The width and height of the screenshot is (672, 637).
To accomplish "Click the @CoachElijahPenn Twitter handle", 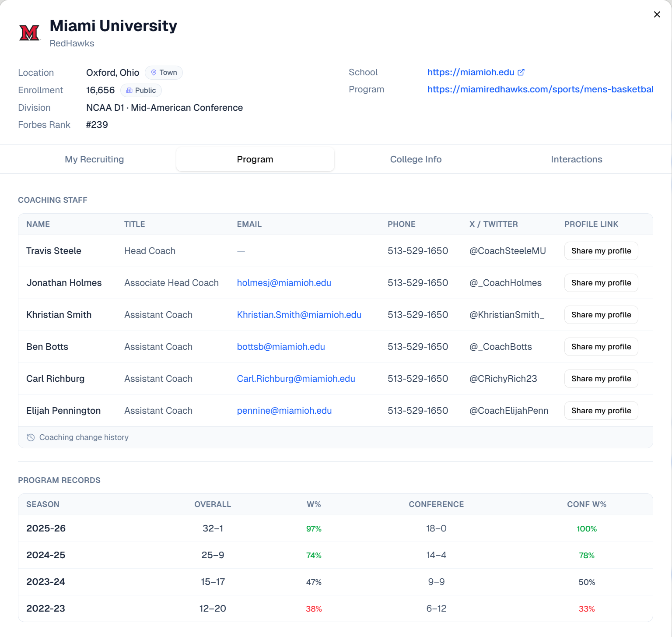I will tap(509, 411).
